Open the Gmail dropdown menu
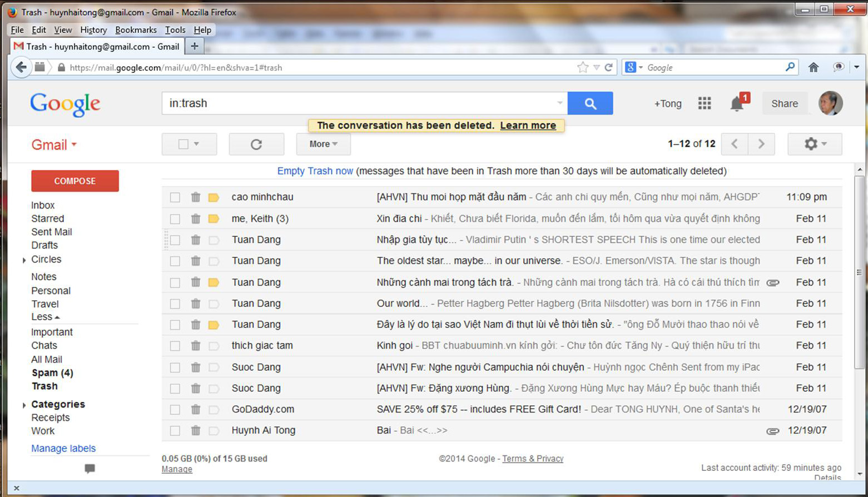868x497 pixels. click(x=54, y=145)
